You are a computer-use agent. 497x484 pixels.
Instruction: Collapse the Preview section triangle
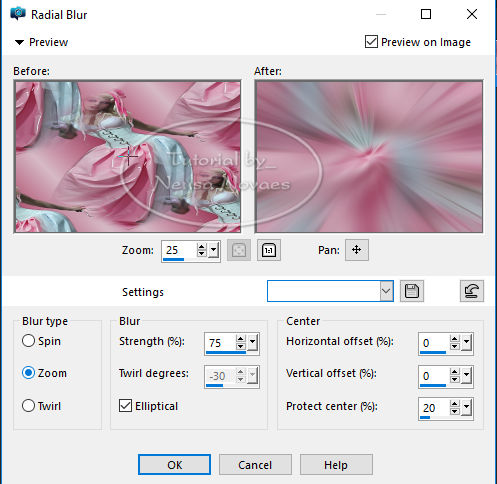click(19, 42)
